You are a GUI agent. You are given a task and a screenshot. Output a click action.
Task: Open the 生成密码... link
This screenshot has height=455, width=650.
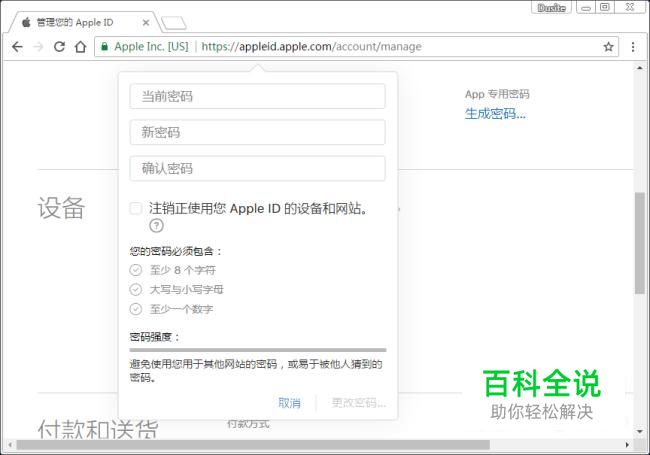tap(495, 113)
